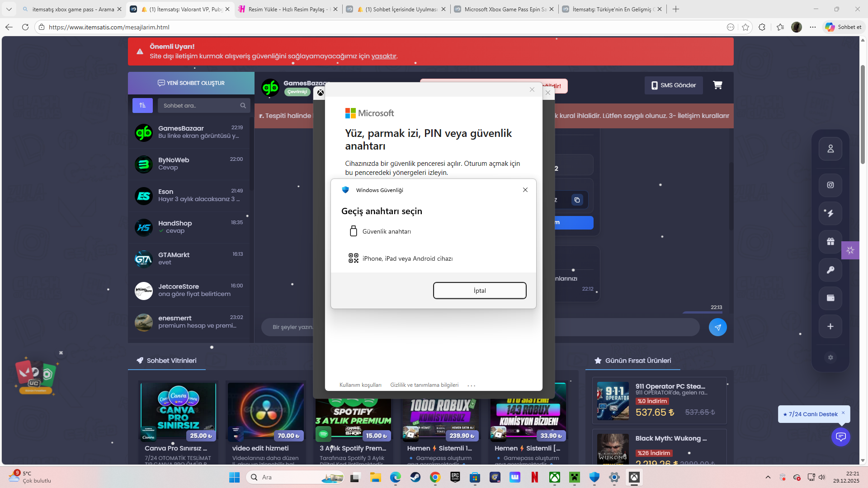Switch to the 'Resim Yükle - Hızlı Resim Paylaş' tab
The height and width of the screenshot is (488, 868).
tap(288, 9)
